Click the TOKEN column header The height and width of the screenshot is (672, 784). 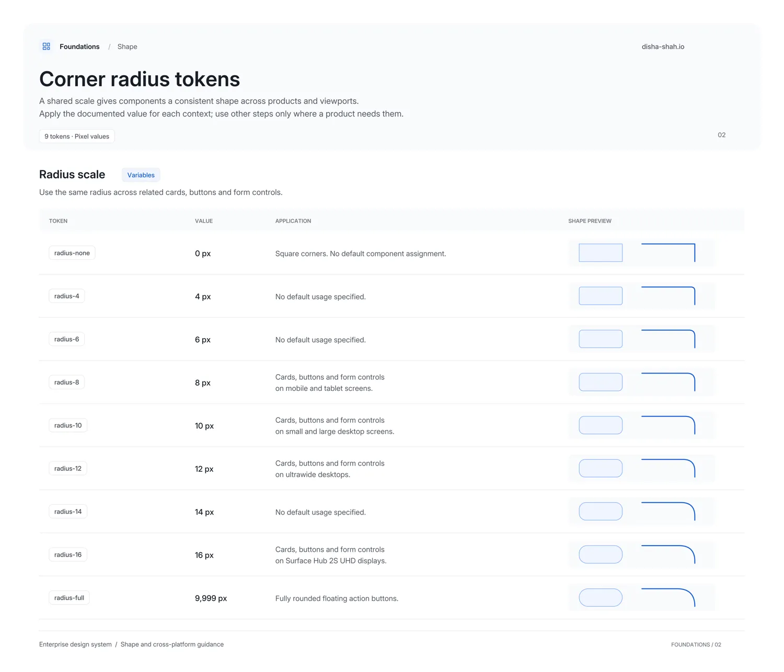pos(58,221)
